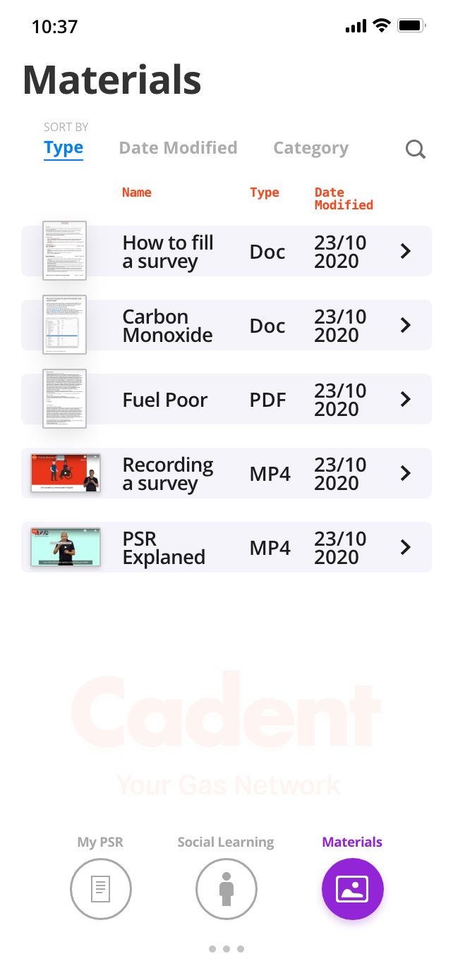
Task: Expand the Recording a survey row chevron
Action: [x=406, y=473]
